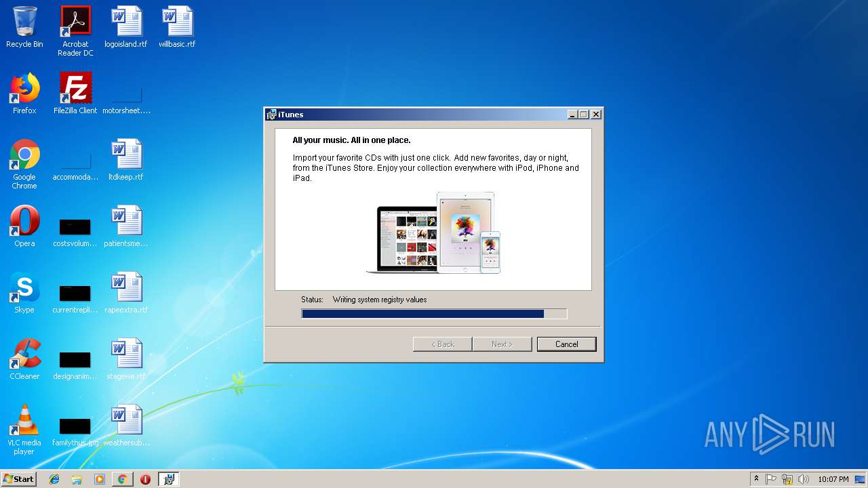
Task: Select the ltdkeep.rtf document icon
Action: coord(126,160)
